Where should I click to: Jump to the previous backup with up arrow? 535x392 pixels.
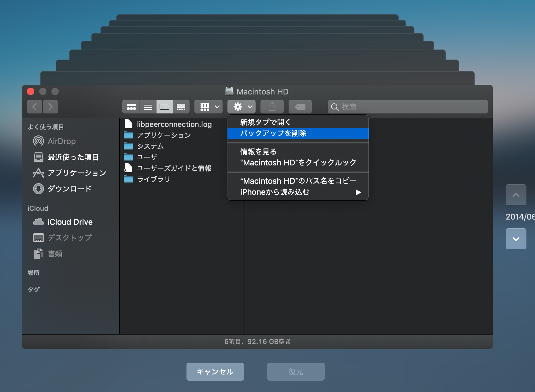point(516,195)
